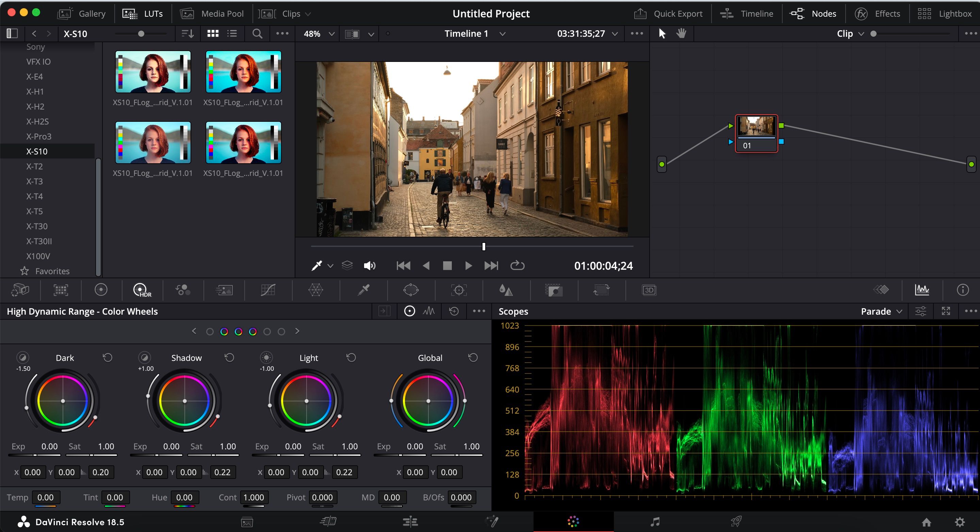Open the Camera Raw palette
The image size is (980, 532).
tap(20, 290)
